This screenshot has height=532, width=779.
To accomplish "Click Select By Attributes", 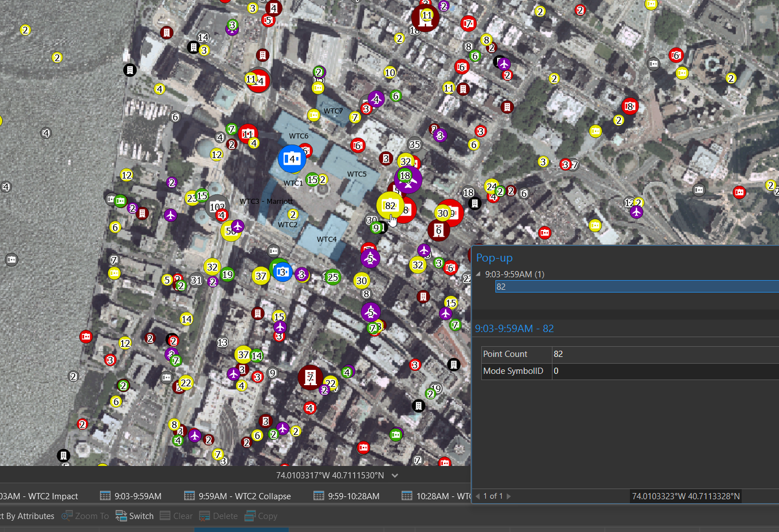I will 27,516.
